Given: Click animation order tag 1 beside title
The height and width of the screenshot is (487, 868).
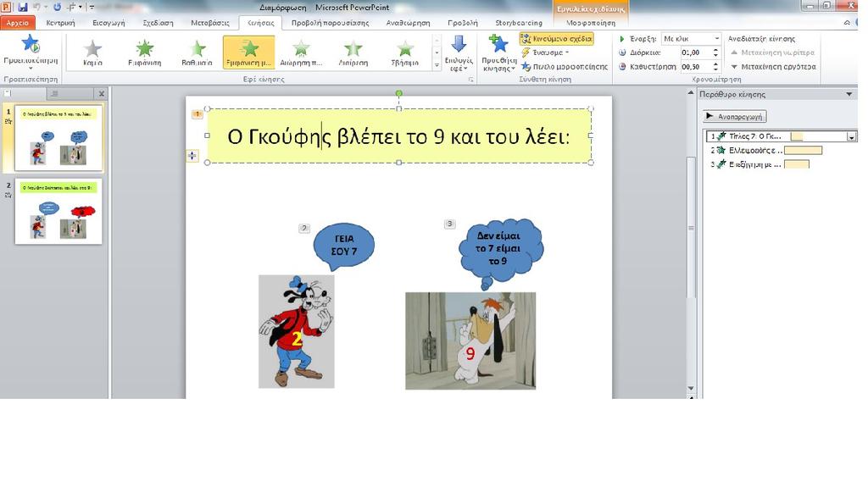Looking at the screenshot, I should (197, 114).
